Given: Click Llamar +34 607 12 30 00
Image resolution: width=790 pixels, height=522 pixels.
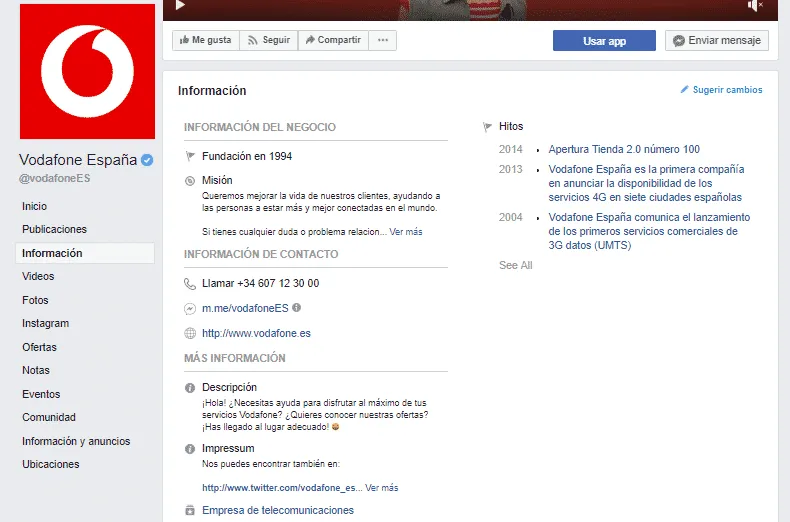Looking at the screenshot, I should click(260, 283).
